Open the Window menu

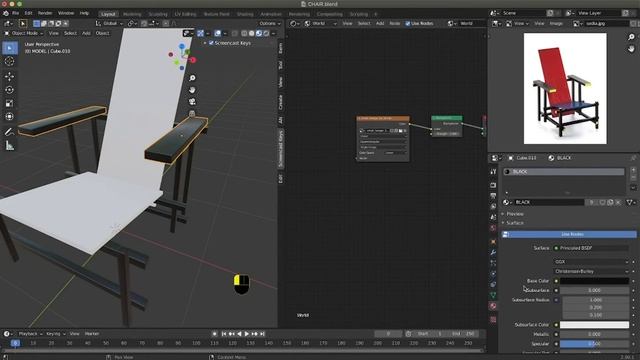click(x=66, y=13)
